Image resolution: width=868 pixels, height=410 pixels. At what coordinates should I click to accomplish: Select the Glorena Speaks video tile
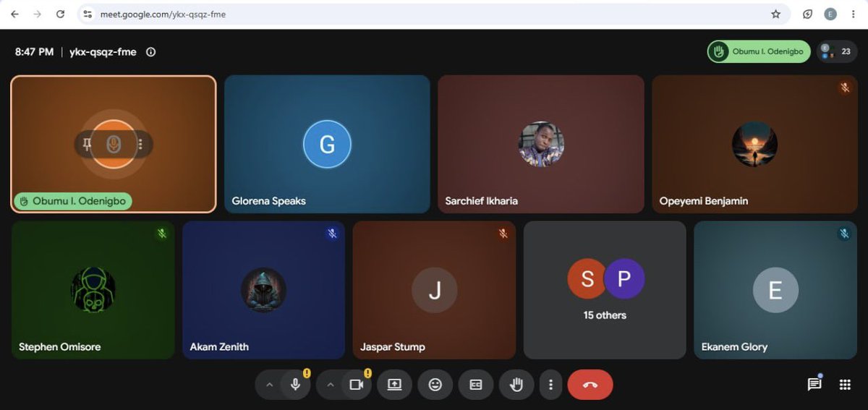click(x=327, y=144)
